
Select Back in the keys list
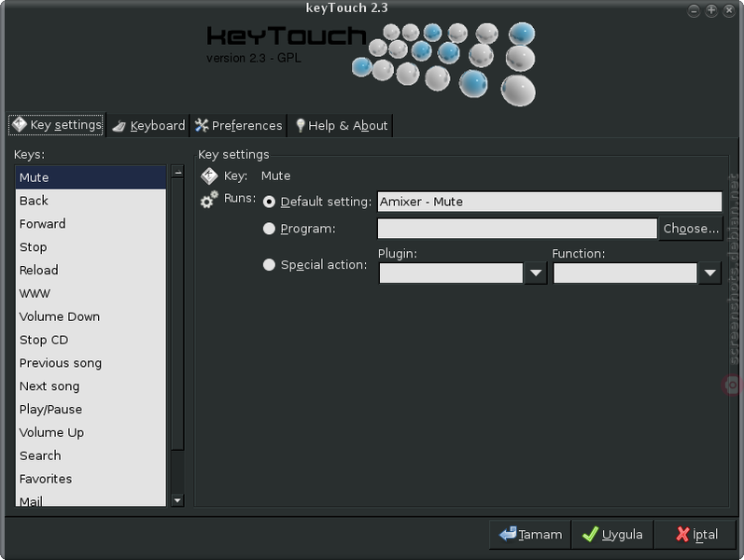91,201
